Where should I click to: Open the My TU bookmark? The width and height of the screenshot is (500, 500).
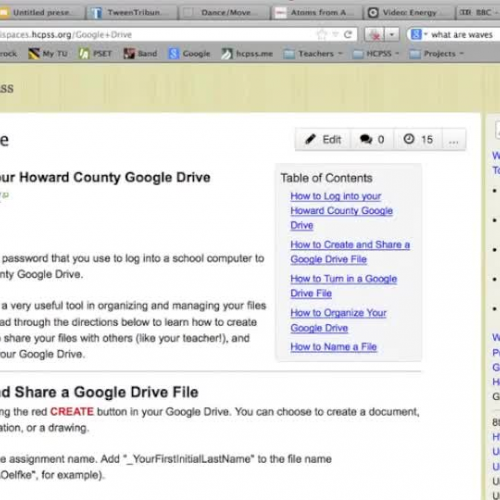(48, 54)
